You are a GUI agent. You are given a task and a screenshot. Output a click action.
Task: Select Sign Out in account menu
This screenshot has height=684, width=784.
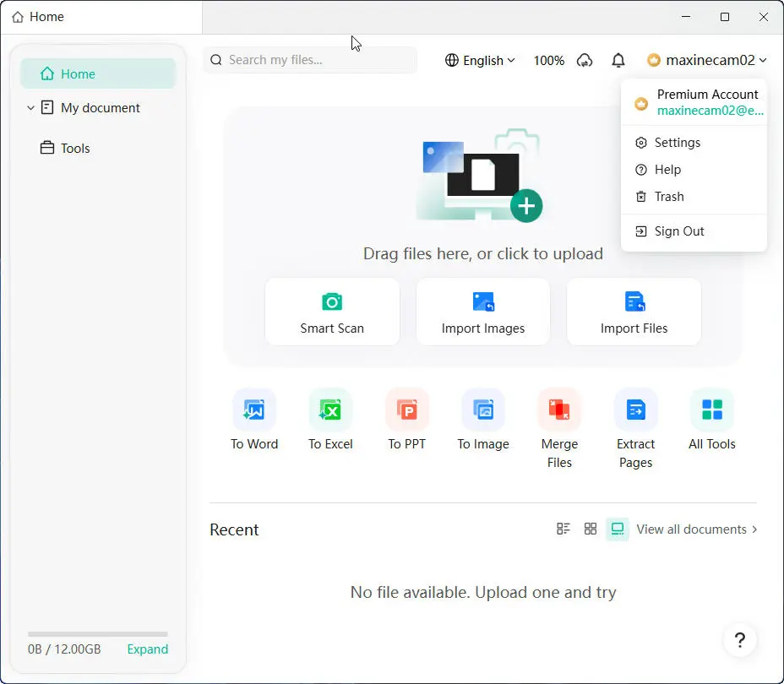click(694, 231)
